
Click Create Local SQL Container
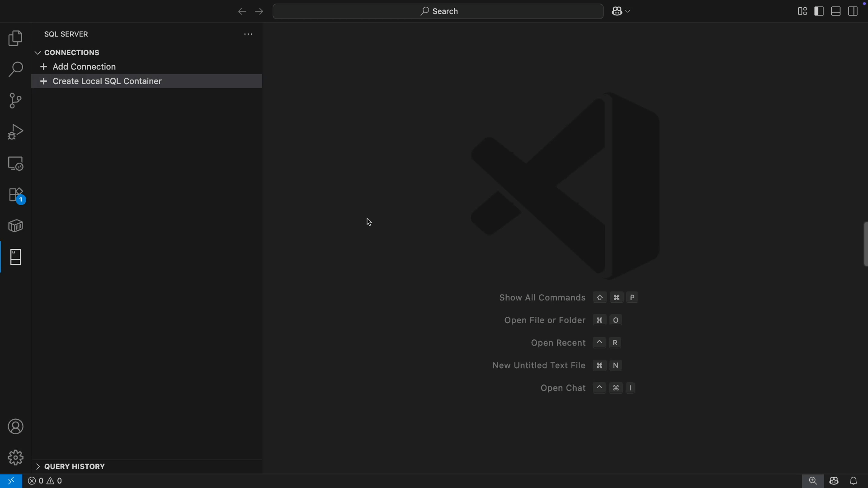click(107, 81)
